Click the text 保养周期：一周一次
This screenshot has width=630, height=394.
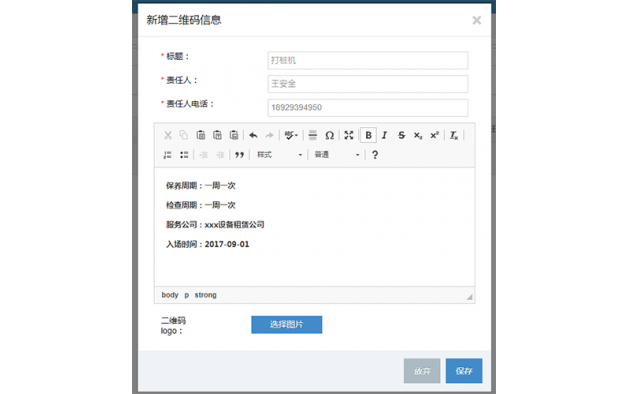tap(200, 186)
